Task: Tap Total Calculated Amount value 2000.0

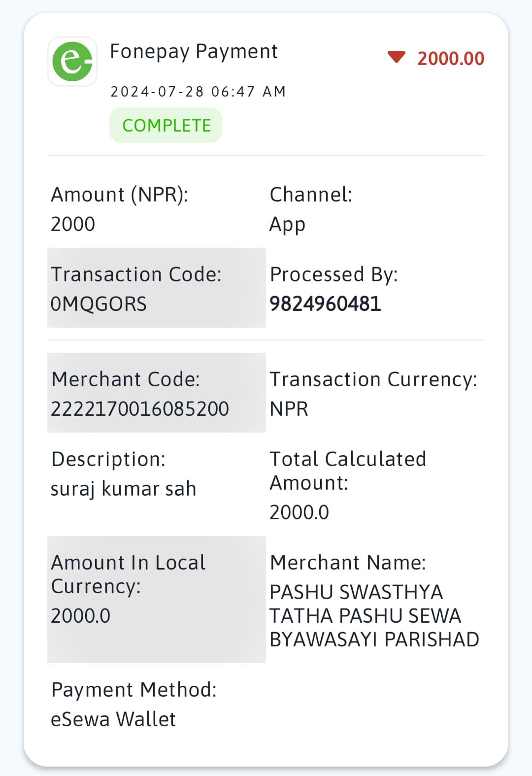Action: 299,512
